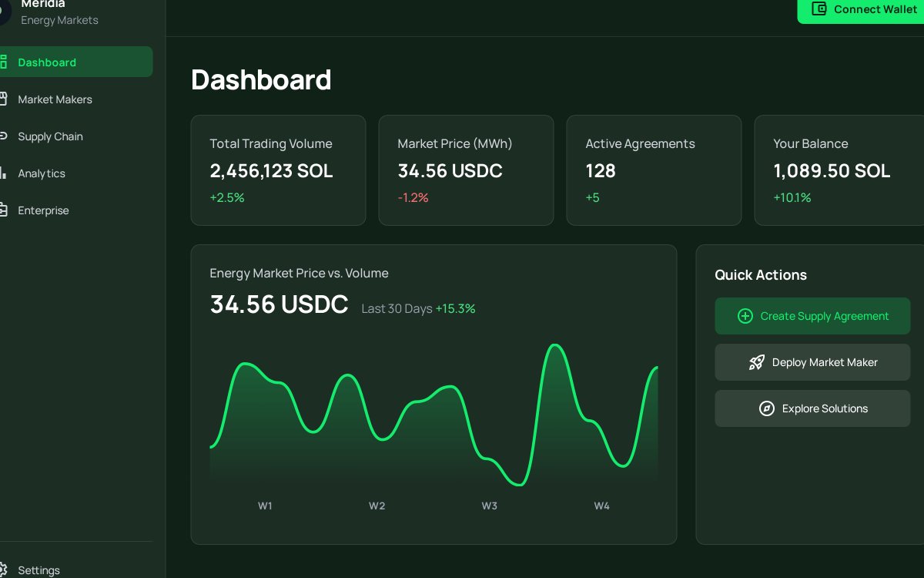This screenshot has width=924, height=578.
Task: Click Deploy Market Maker
Action: (x=812, y=362)
